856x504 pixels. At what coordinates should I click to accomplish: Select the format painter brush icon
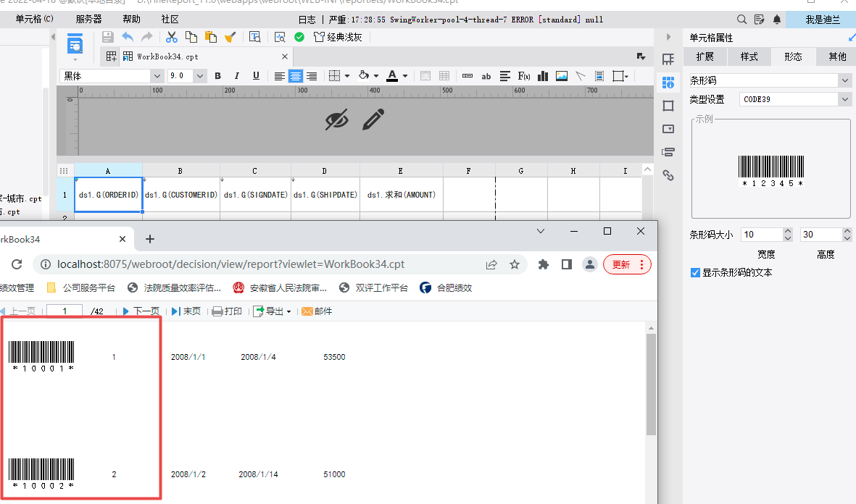point(230,37)
